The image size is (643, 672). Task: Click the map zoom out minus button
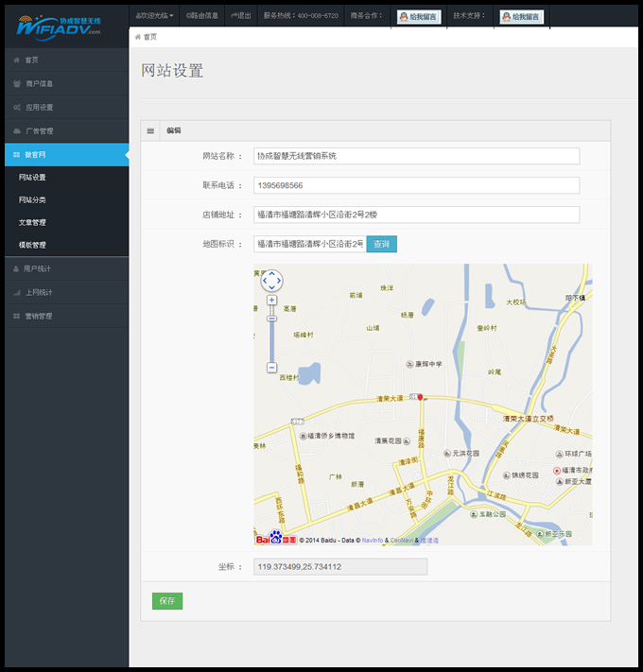(x=271, y=367)
